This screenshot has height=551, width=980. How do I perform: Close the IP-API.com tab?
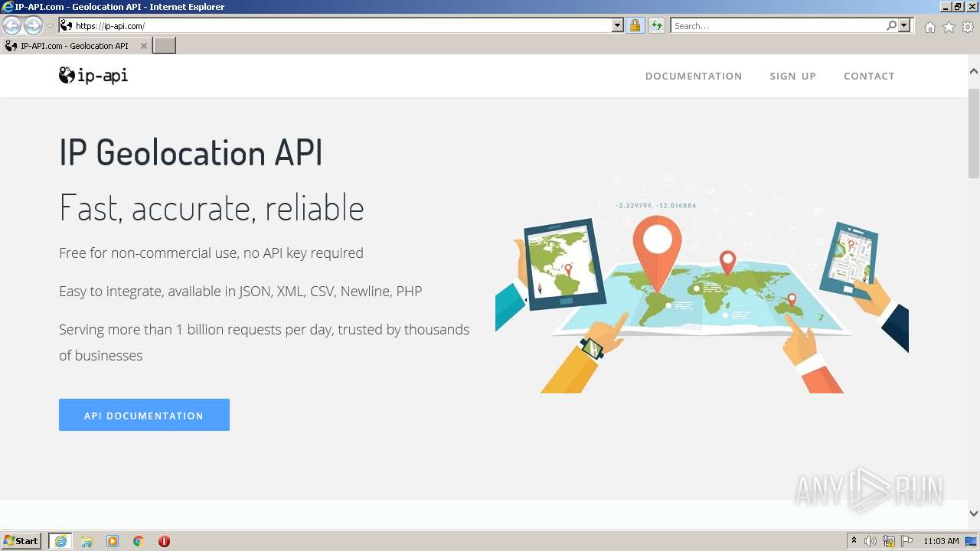click(143, 46)
